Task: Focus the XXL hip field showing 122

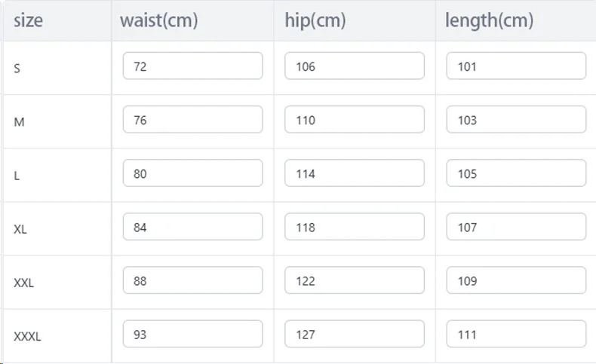Action: (355, 280)
